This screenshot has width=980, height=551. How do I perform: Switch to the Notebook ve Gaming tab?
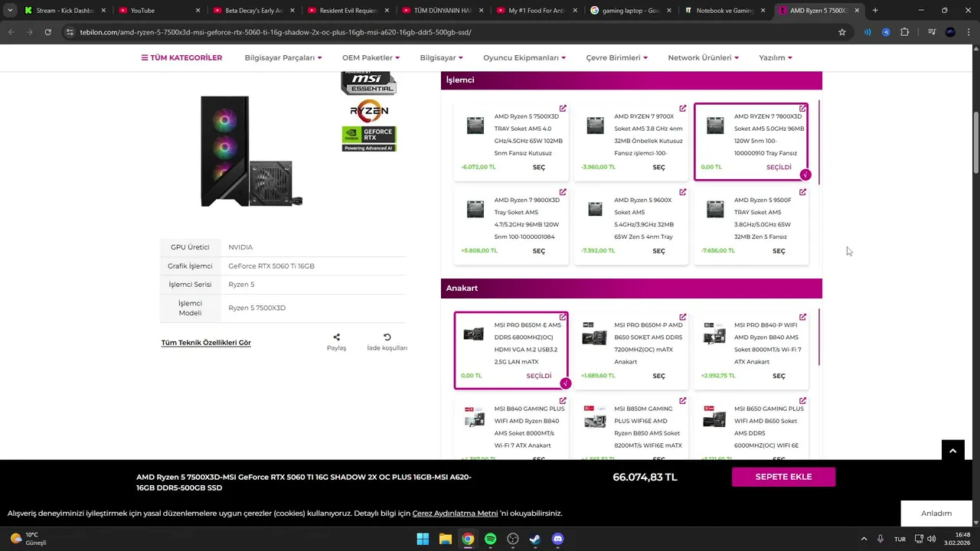[724, 11]
